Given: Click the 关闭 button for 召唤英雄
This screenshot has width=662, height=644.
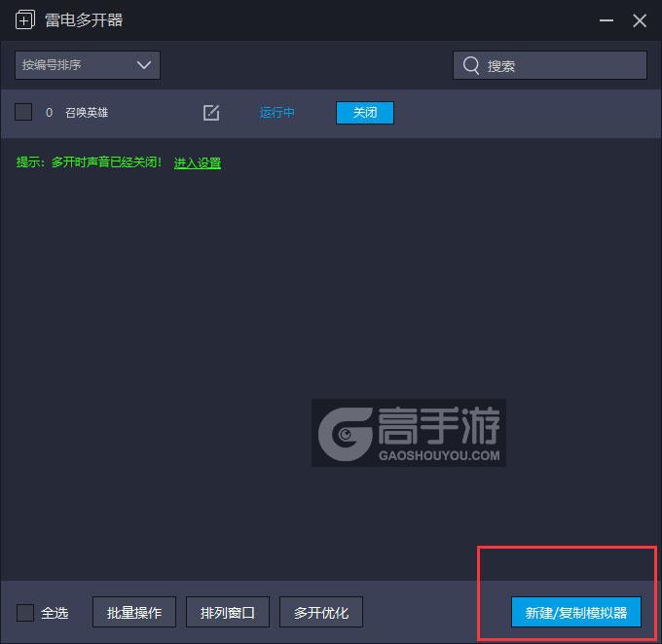Looking at the screenshot, I should [x=365, y=113].
